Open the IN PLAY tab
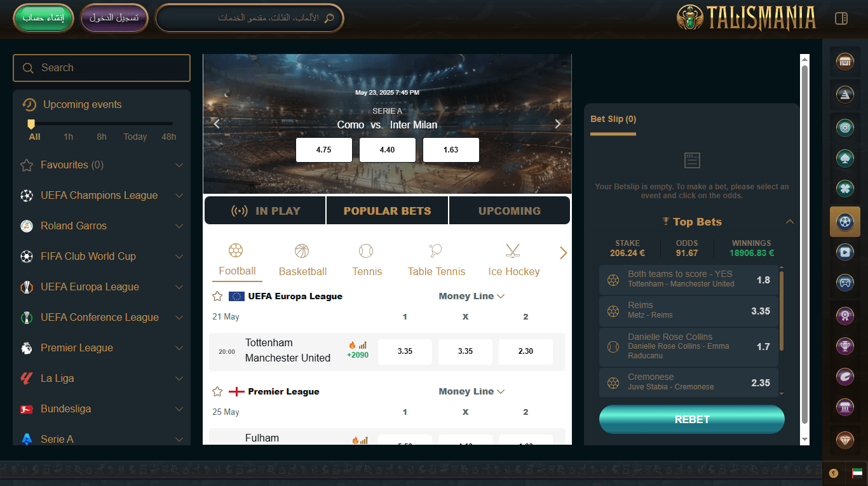The width and height of the screenshot is (868, 486). pos(265,211)
